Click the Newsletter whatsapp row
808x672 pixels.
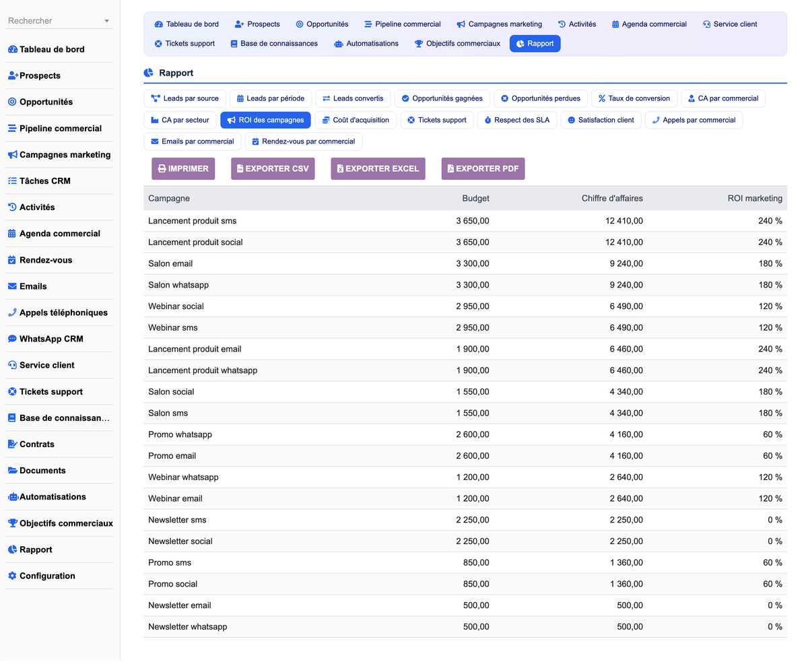coord(465,627)
